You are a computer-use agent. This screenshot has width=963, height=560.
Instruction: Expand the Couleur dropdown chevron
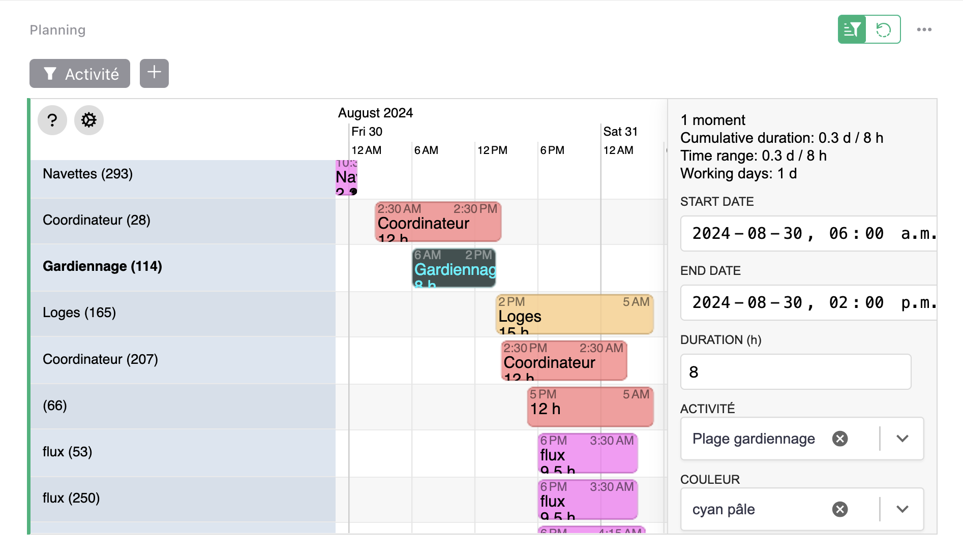click(903, 509)
